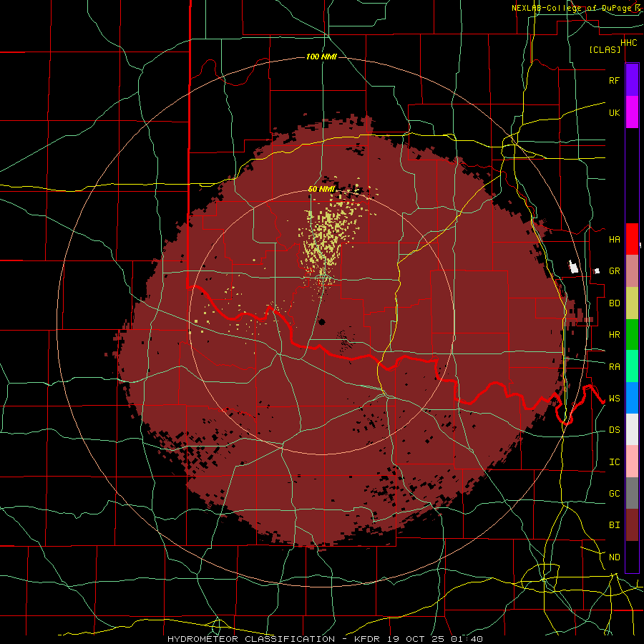
Task: Select the HA legend label
Action: tap(614, 240)
